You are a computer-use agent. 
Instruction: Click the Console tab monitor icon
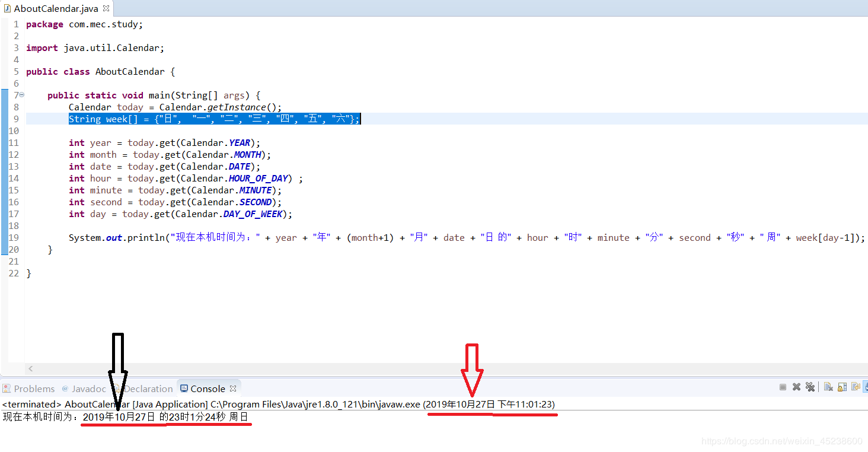click(x=183, y=389)
